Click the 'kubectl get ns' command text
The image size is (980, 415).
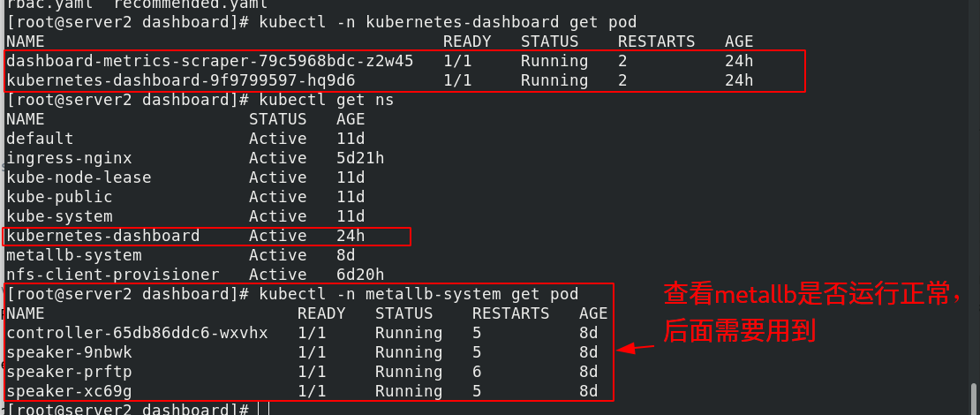(x=326, y=100)
